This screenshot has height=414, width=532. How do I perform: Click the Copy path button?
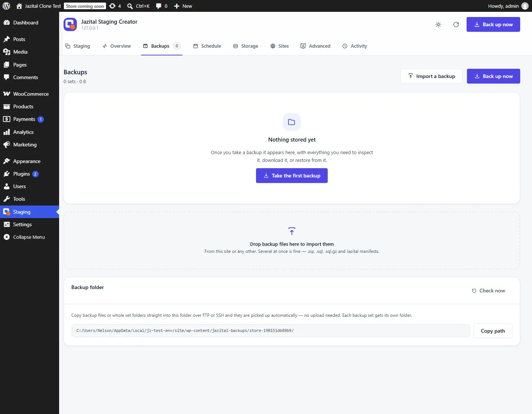[493, 331]
